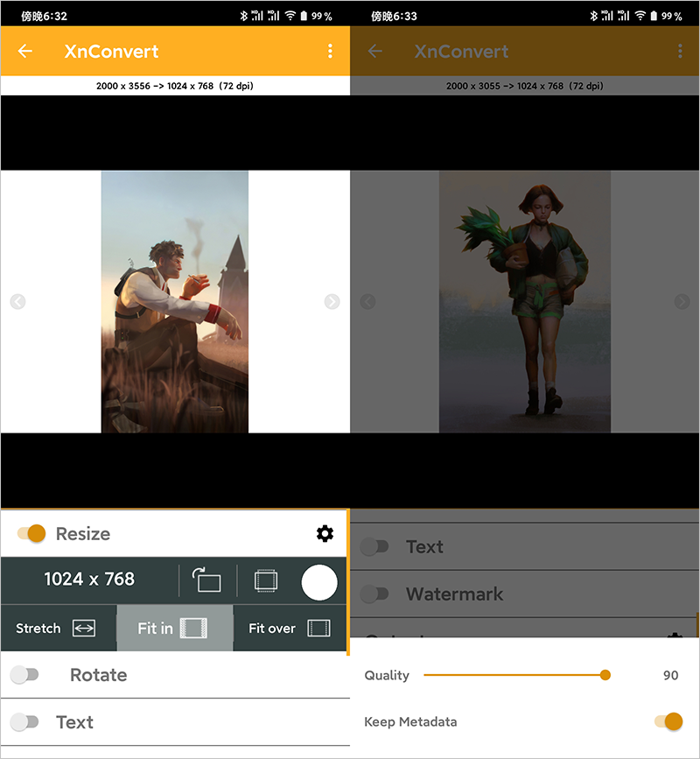The height and width of the screenshot is (759, 700).
Task: Go to next image in left screen
Action: click(332, 301)
